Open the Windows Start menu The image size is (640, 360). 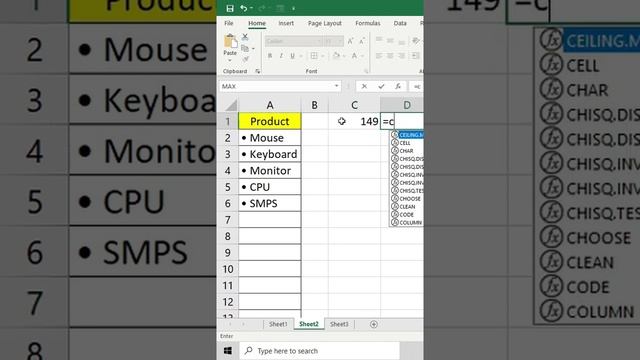tap(228, 351)
